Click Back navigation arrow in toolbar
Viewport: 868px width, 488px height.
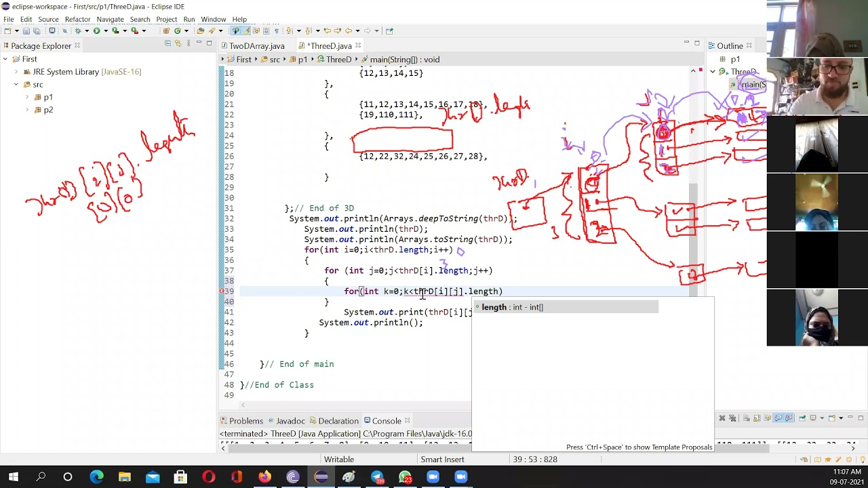coord(348,30)
